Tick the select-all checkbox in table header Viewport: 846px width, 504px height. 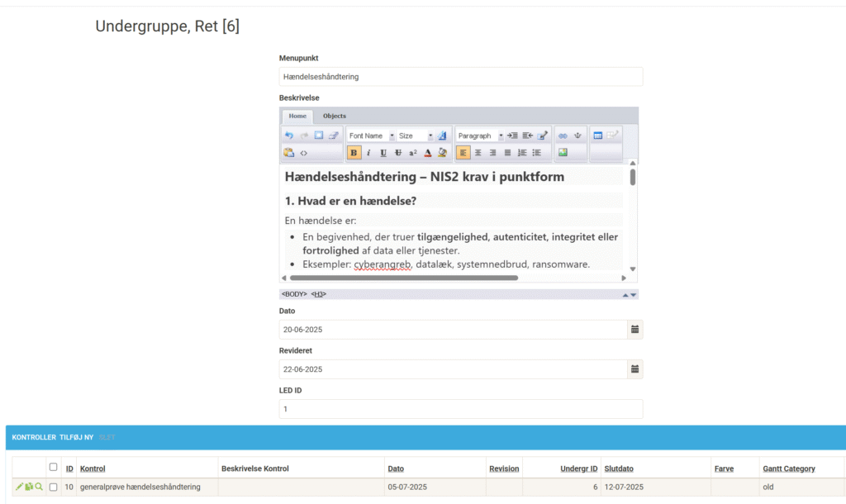coord(54,468)
